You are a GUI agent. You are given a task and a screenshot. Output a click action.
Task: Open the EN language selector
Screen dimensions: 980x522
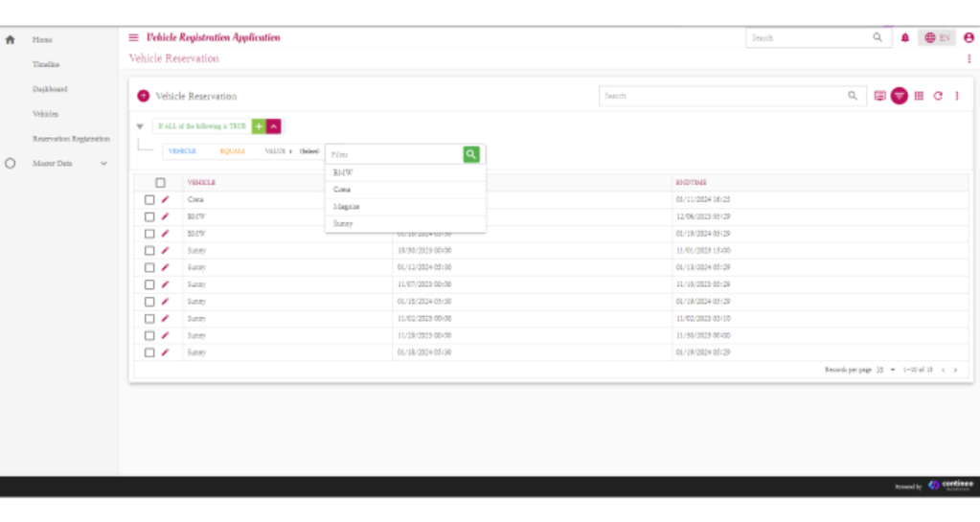tap(937, 37)
